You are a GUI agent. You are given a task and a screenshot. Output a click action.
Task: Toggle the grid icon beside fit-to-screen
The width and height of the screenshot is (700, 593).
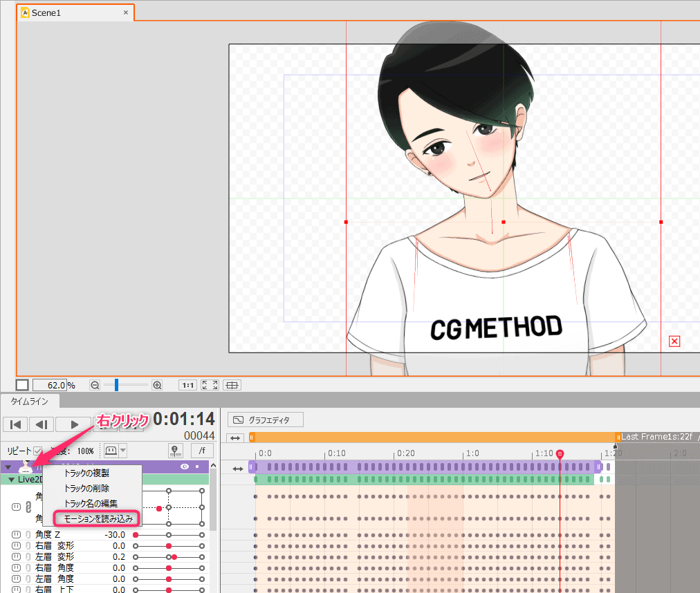232,385
